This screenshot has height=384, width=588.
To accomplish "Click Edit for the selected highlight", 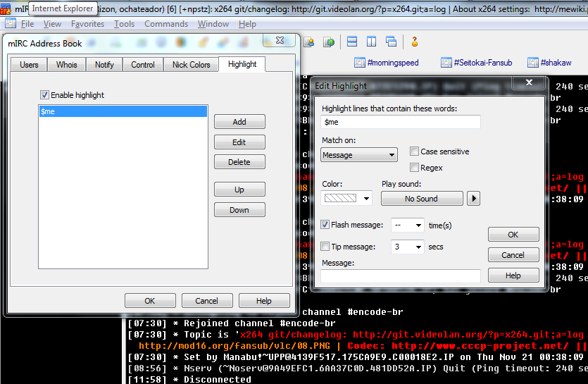I will click(239, 142).
